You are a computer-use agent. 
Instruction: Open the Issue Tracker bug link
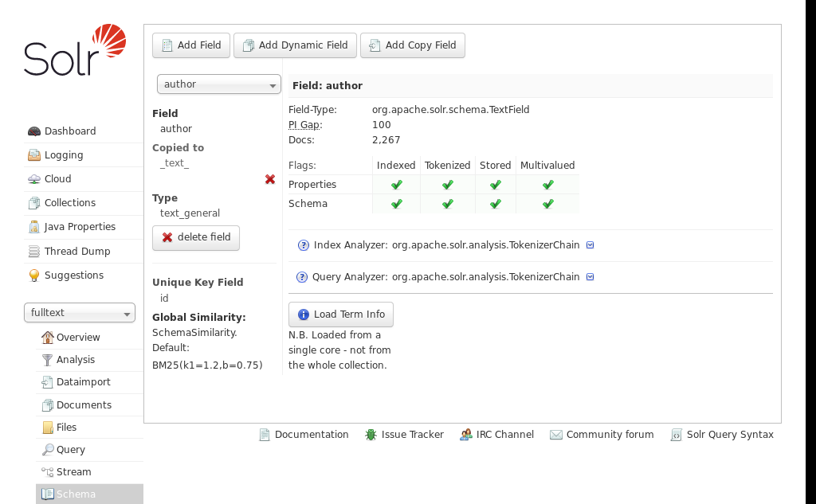pyautogui.click(x=404, y=435)
